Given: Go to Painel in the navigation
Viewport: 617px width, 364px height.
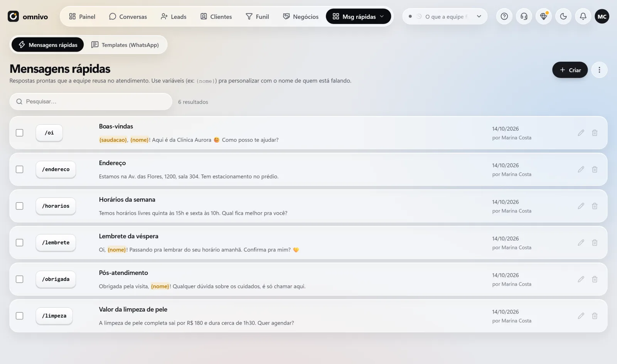Looking at the screenshot, I should pyautogui.click(x=82, y=17).
